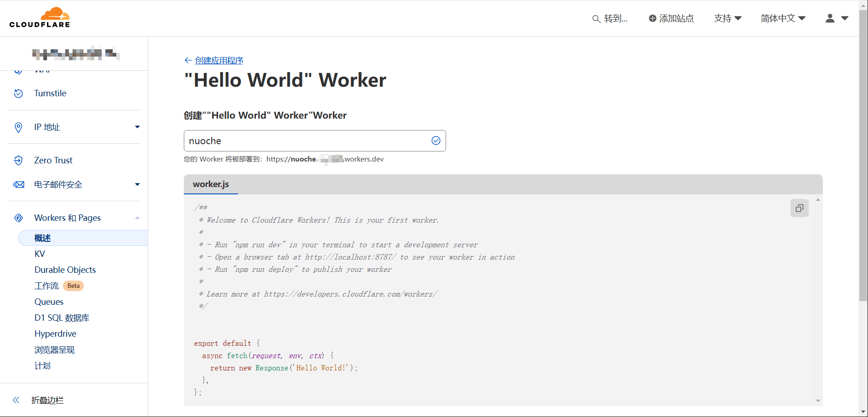
Task: Click the 添加站点 link
Action: [x=676, y=18]
